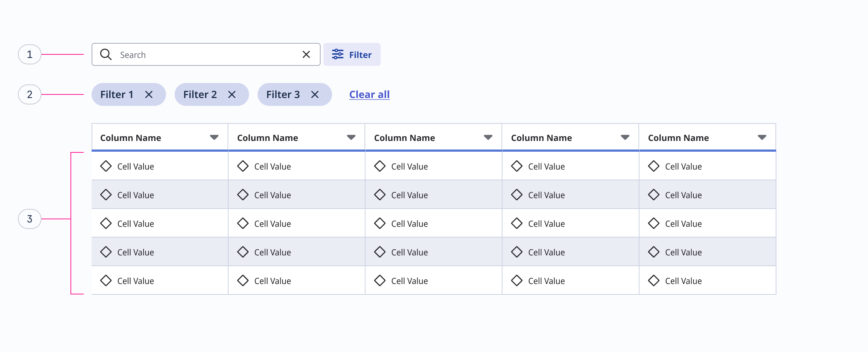Clear the search field with X icon

306,54
